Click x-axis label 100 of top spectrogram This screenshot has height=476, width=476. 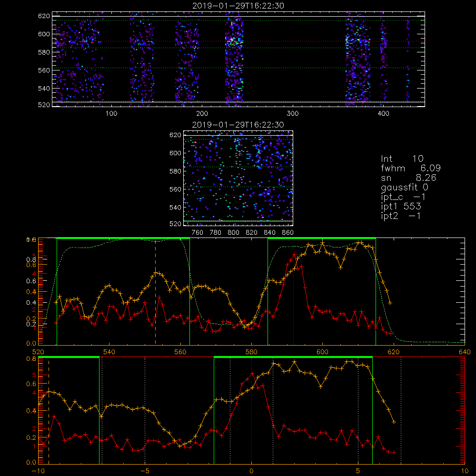pyautogui.click(x=111, y=114)
